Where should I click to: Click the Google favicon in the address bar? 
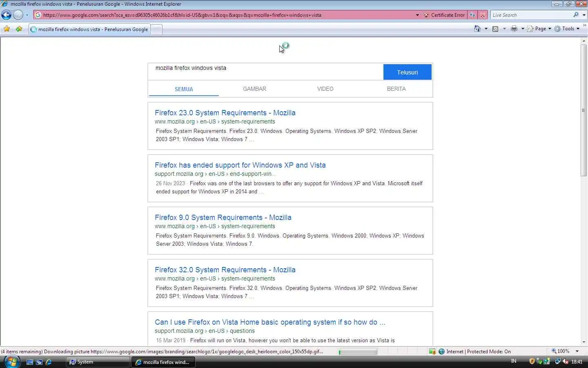click(x=38, y=15)
